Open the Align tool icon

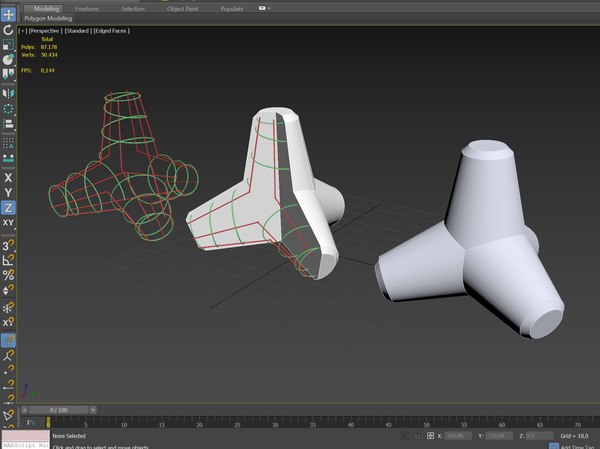coord(8,124)
